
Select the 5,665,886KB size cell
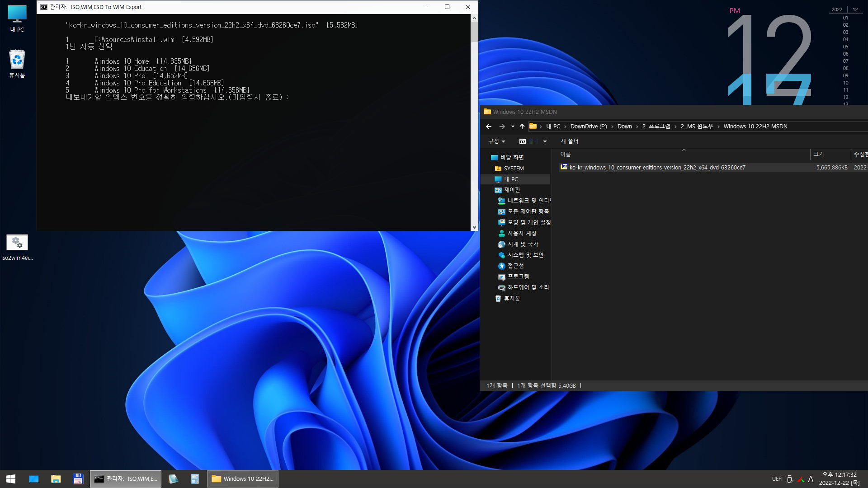[x=831, y=168]
